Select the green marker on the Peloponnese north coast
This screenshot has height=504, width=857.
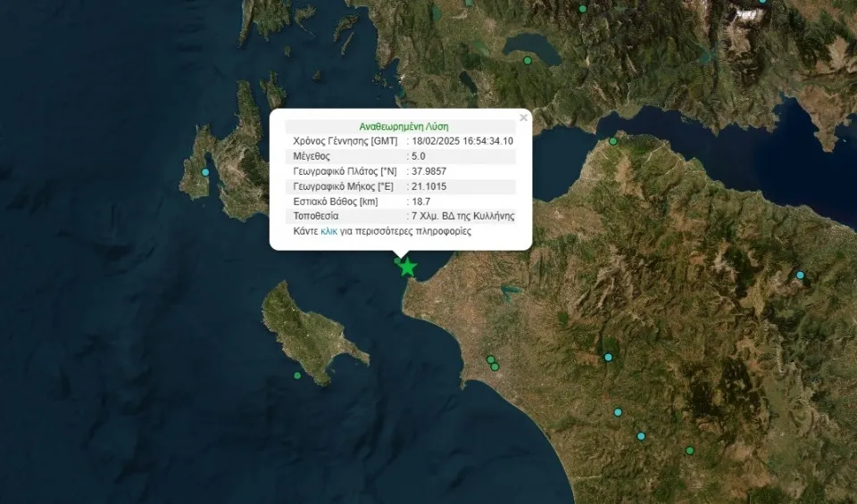[x=613, y=141]
